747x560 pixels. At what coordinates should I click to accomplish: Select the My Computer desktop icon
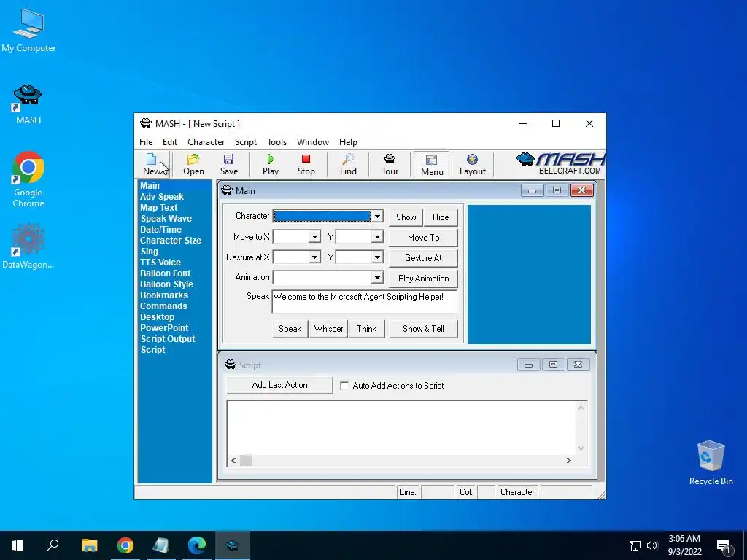(x=28, y=31)
